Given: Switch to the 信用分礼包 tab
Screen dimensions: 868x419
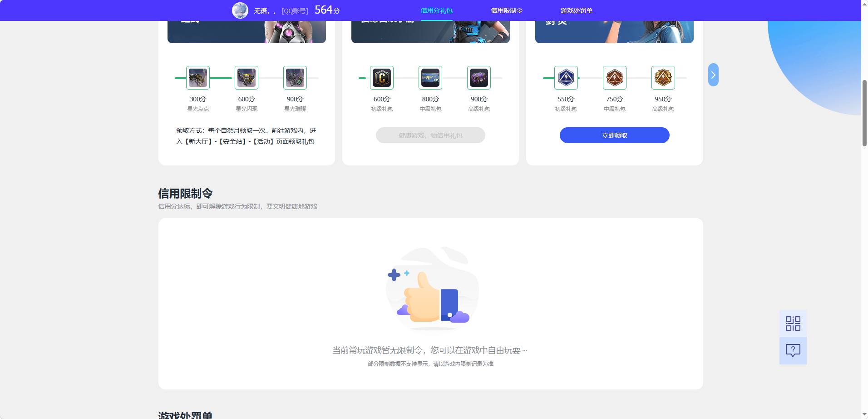Looking at the screenshot, I should point(436,10).
